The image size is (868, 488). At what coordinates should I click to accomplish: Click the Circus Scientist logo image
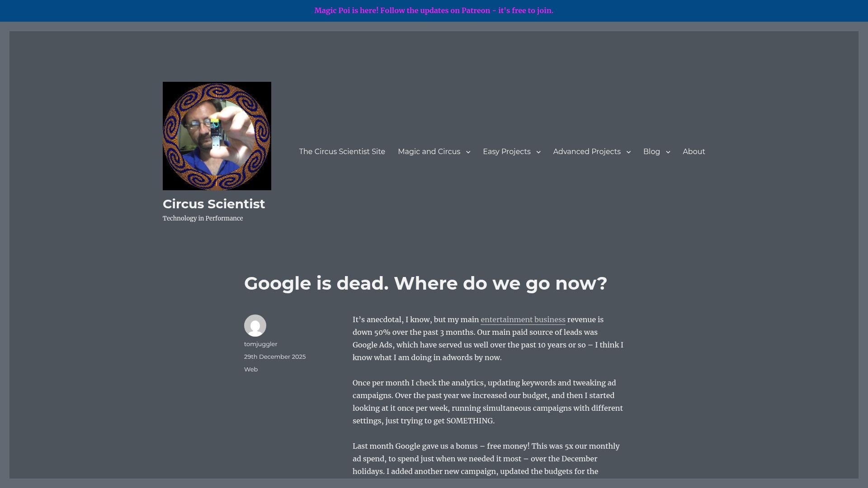[217, 136]
